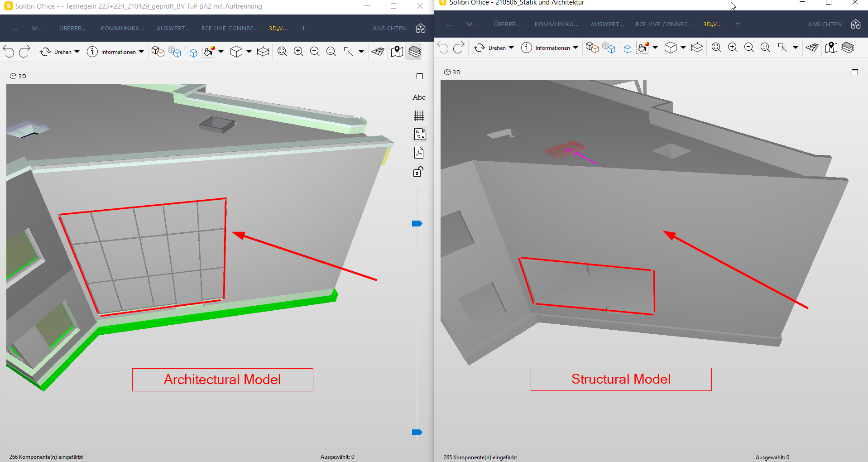Click Solibri cube logo icon in left header
This screenshot has width=868, height=462.
(421, 28)
